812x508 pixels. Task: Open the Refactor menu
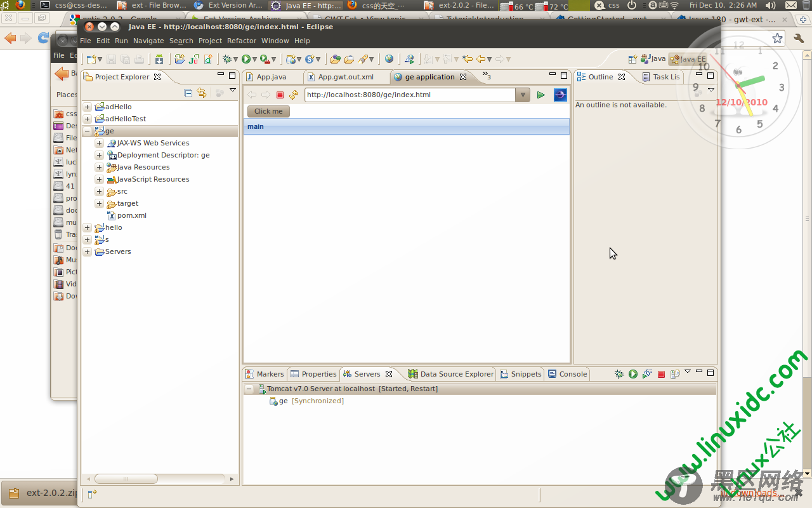(242, 41)
